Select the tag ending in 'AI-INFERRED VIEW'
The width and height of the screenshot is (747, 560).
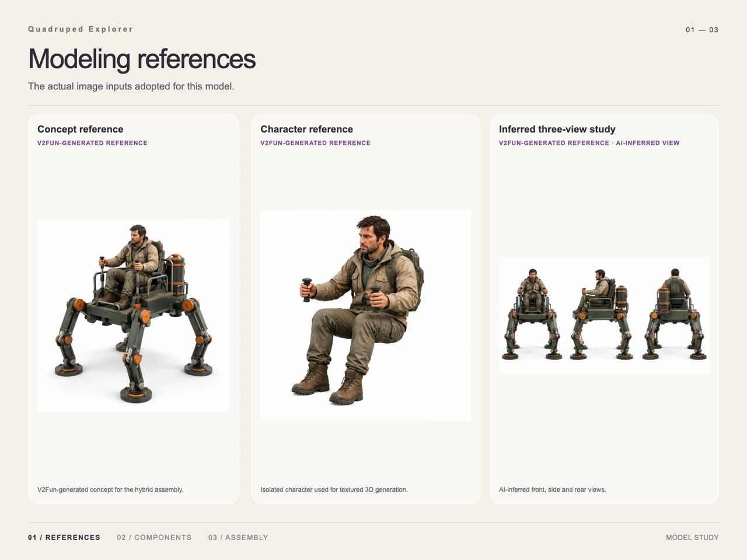589,143
